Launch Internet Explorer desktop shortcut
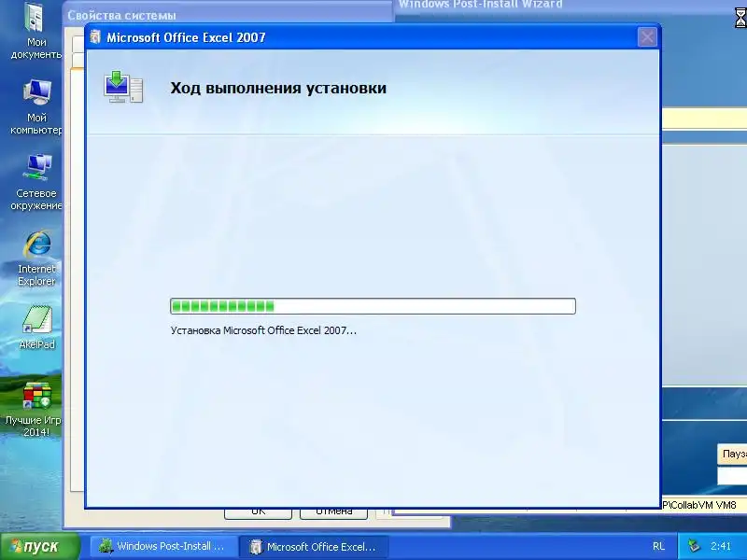This screenshot has width=747, height=560. point(36,259)
